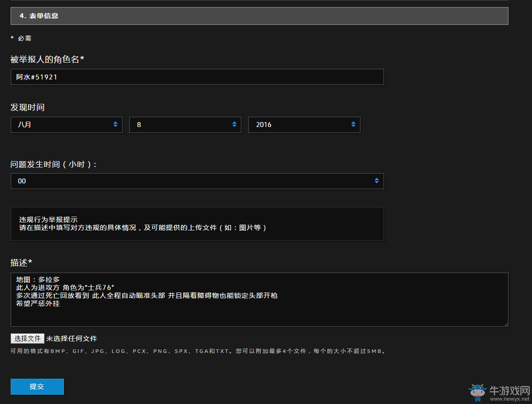The height and width of the screenshot is (404, 532).
Task: Click the 发现时间 label
Action: [28, 107]
